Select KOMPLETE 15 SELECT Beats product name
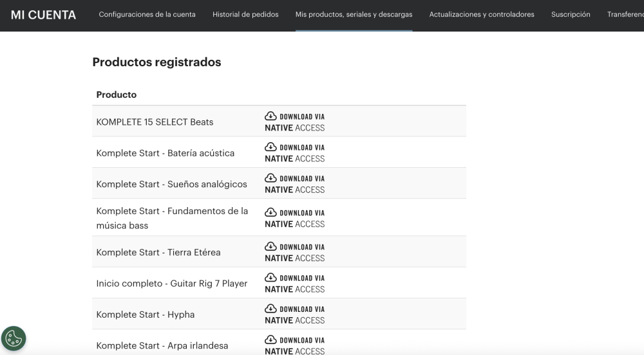Screen dimensions: 644x355 coord(155,122)
